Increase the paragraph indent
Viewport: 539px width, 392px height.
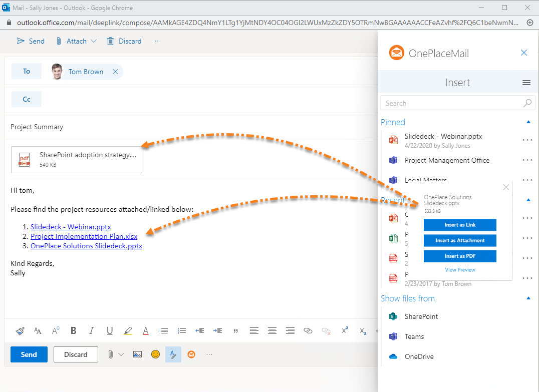pos(217,331)
